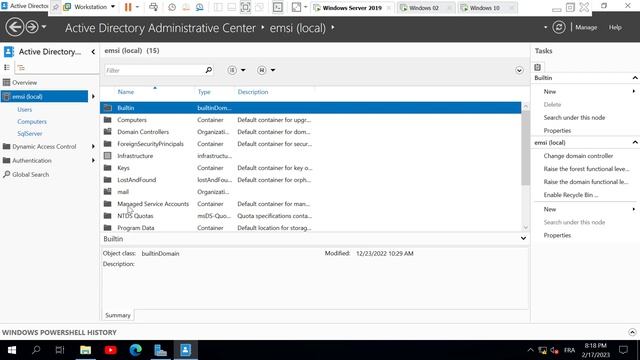Screen dimensions: 640x360
Task: Select the mail organizational unit icon
Action: click(x=107, y=191)
